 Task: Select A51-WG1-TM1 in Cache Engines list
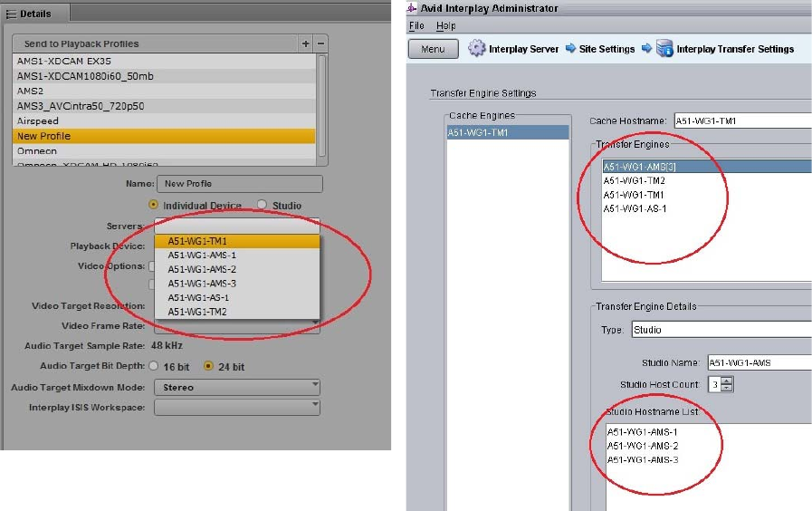[508, 132]
